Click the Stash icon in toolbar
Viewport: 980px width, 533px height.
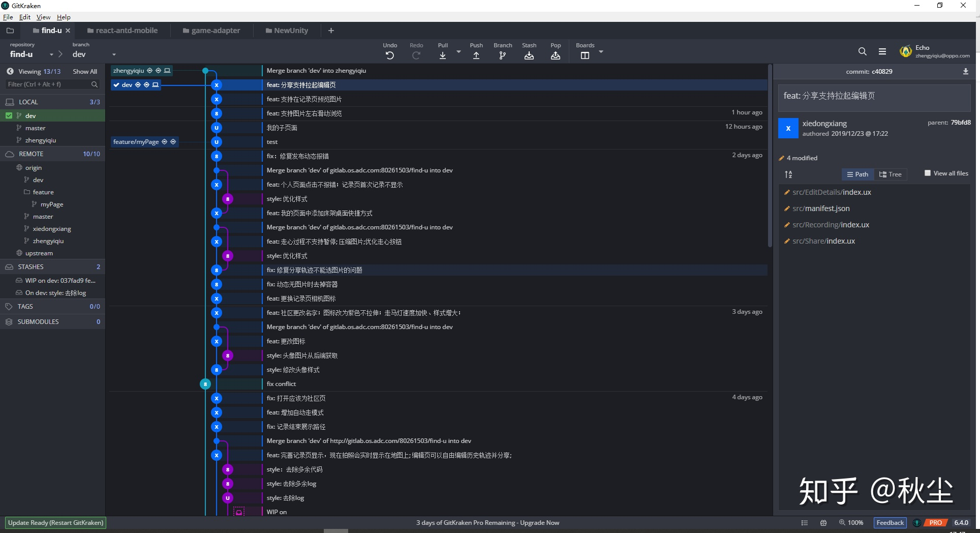click(529, 56)
